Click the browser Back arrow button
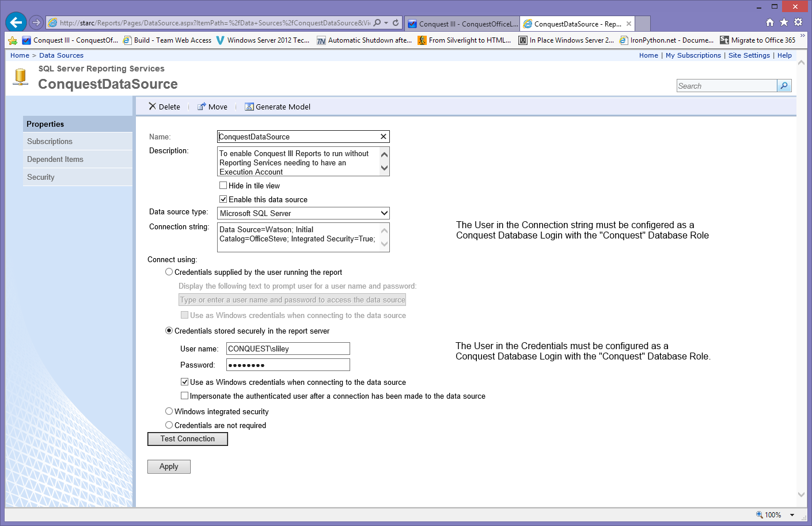 [16, 22]
